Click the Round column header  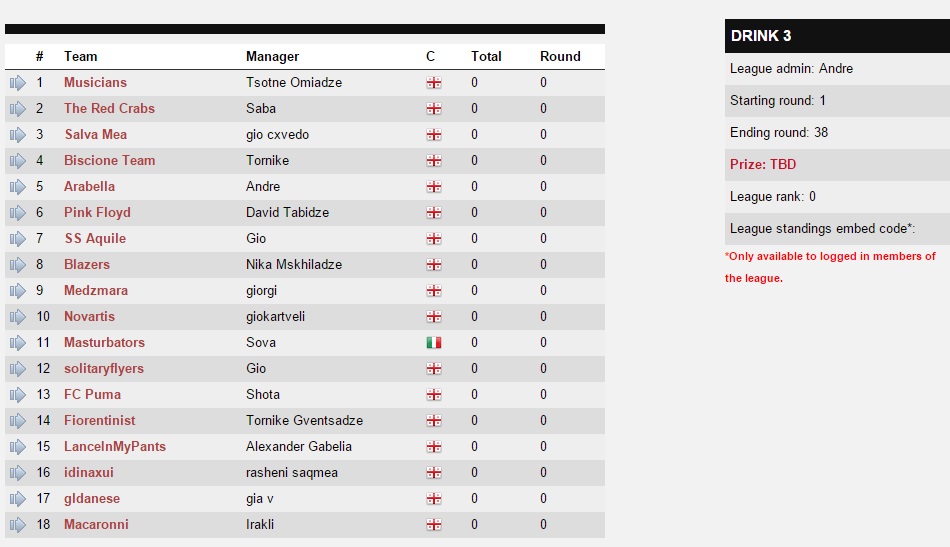560,56
